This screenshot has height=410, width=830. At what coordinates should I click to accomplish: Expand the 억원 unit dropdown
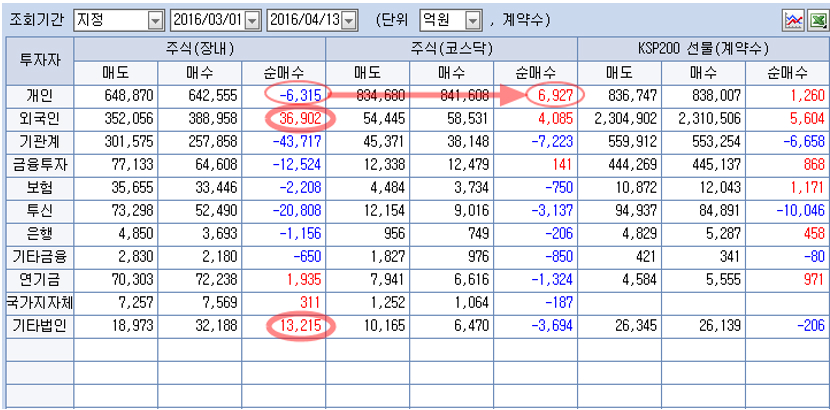click(474, 20)
